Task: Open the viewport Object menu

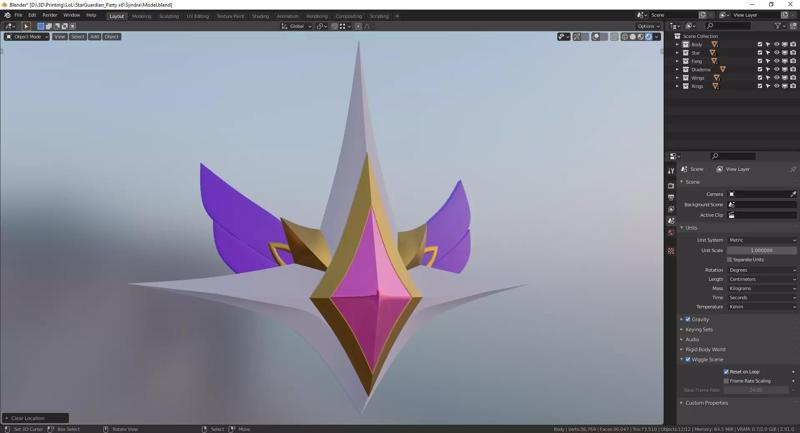Action: click(111, 37)
